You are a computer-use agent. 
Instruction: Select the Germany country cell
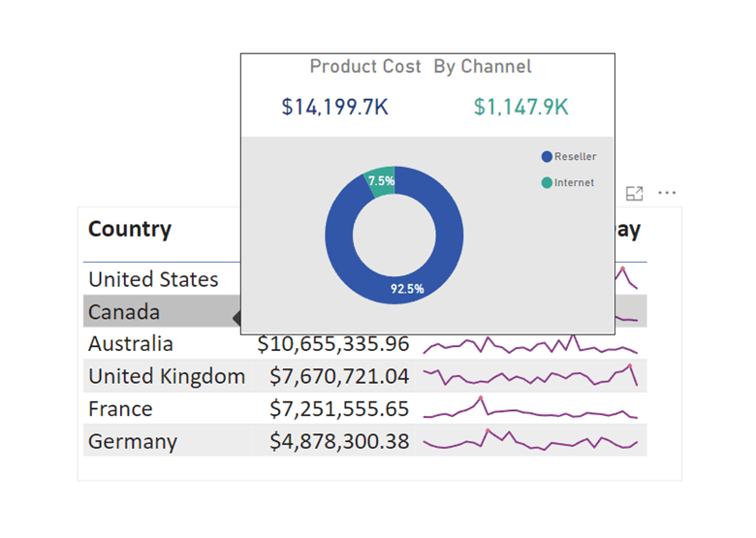coord(133,441)
